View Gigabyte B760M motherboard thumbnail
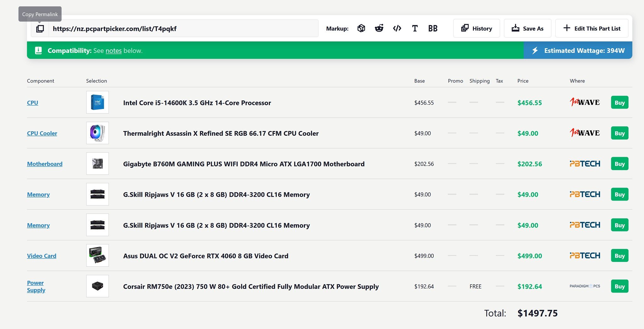 [x=97, y=163]
